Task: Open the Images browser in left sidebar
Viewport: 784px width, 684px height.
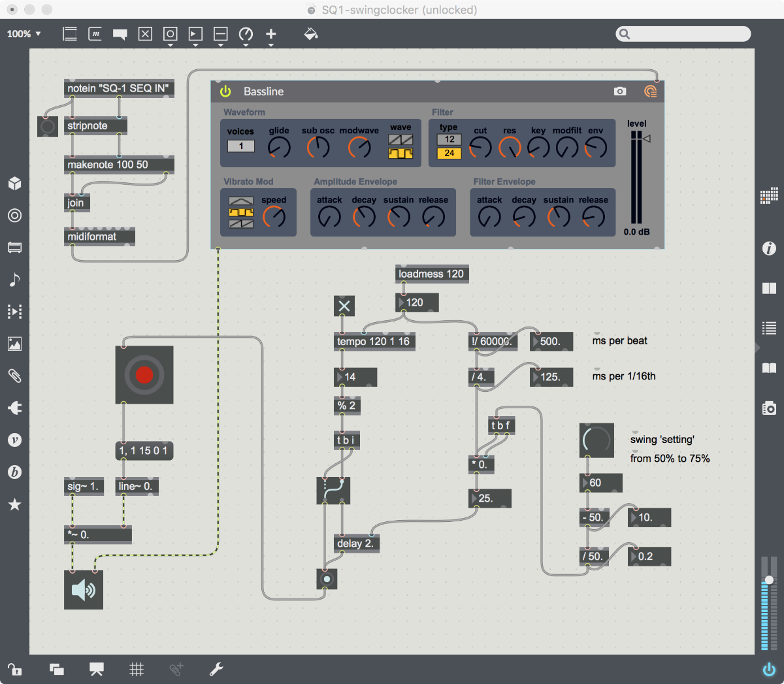Action: coord(14,344)
